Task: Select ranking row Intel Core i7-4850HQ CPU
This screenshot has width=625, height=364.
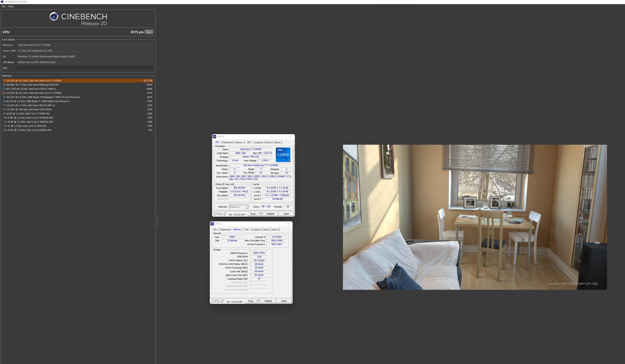Action: pos(78,122)
